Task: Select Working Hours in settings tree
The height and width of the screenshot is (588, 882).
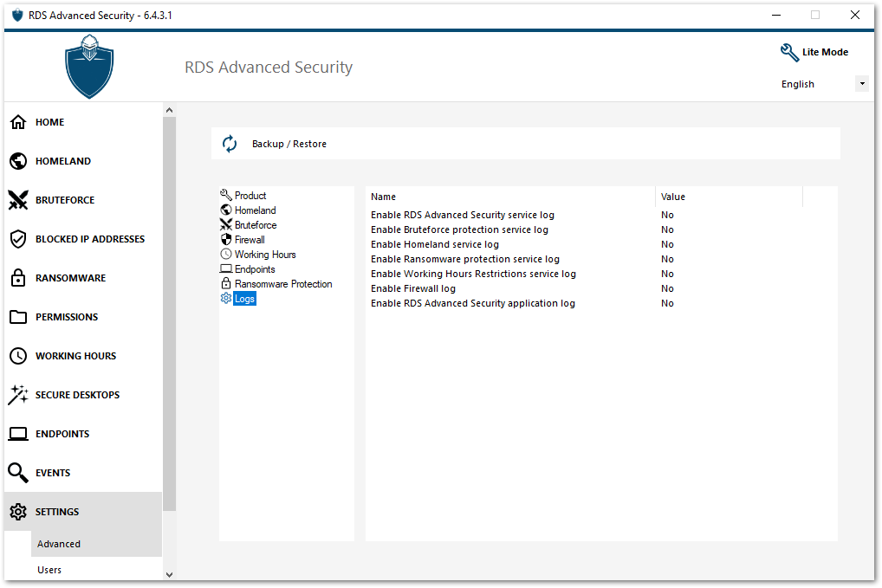Action: click(x=265, y=254)
